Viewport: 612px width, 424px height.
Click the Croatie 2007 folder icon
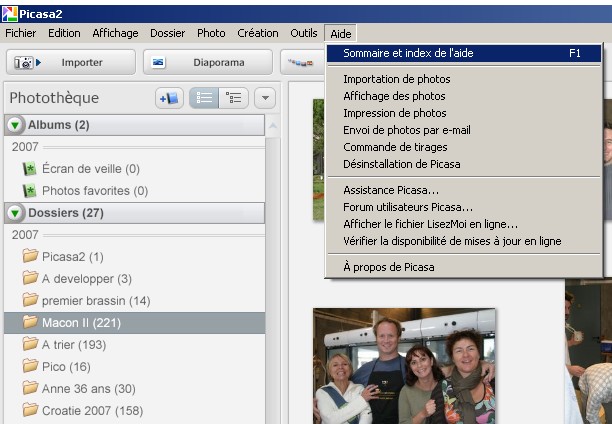pyautogui.click(x=30, y=410)
